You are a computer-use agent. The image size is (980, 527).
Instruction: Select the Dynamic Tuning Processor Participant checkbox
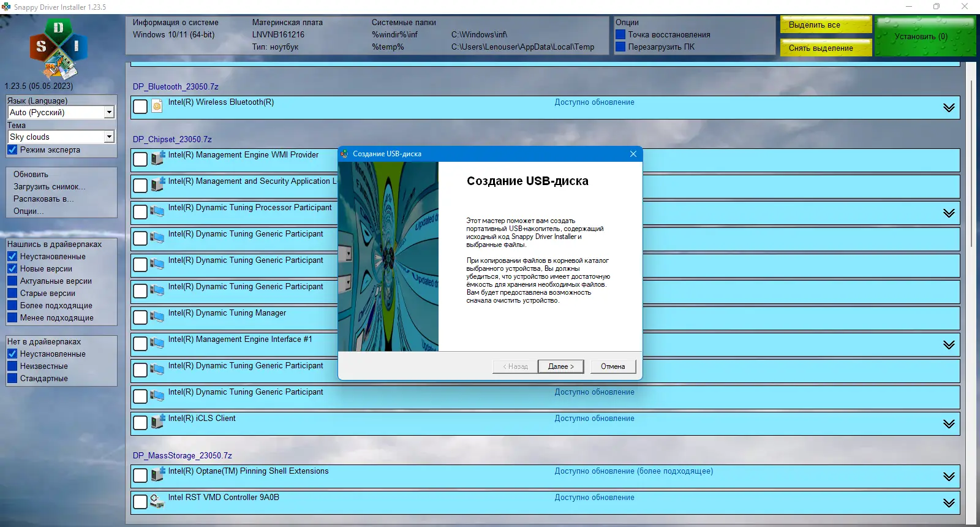[140, 212]
